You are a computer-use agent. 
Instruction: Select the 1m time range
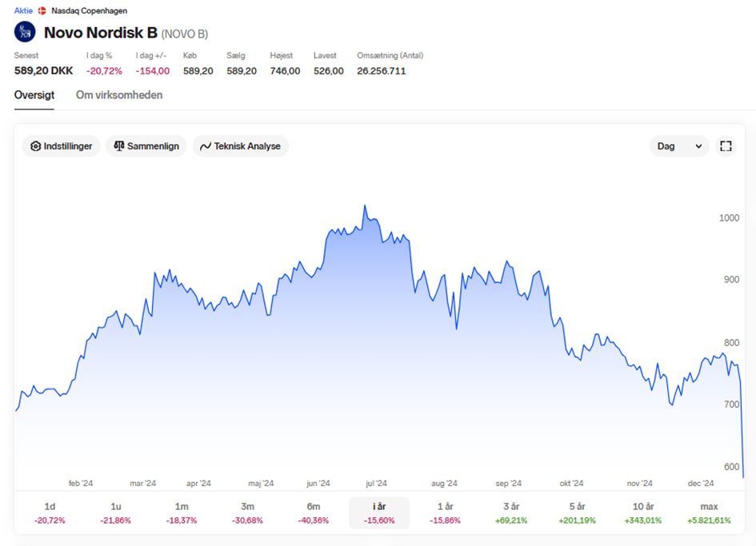point(182,512)
